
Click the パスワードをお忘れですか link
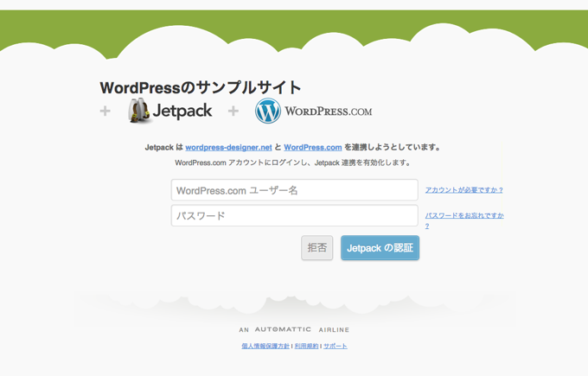(464, 215)
